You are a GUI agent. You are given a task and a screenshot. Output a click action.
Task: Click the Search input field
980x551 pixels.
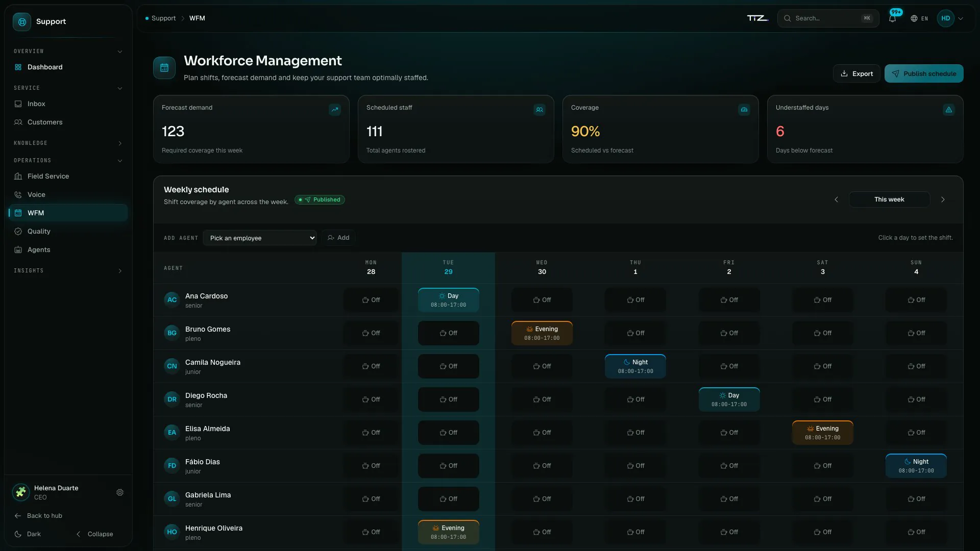[x=828, y=18]
